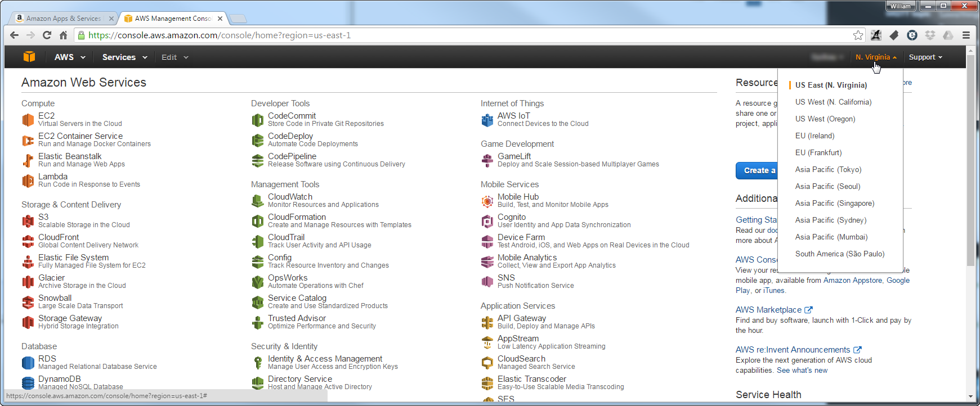Bookmark page with the star icon
Image resolution: width=980 pixels, height=406 pixels.
point(858,35)
